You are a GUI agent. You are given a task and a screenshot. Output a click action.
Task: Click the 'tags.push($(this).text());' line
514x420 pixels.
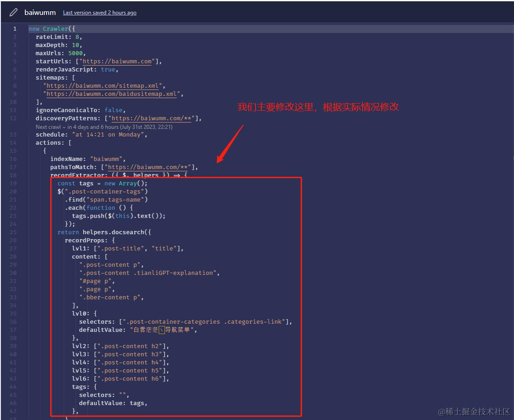pyautogui.click(x=118, y=216)
